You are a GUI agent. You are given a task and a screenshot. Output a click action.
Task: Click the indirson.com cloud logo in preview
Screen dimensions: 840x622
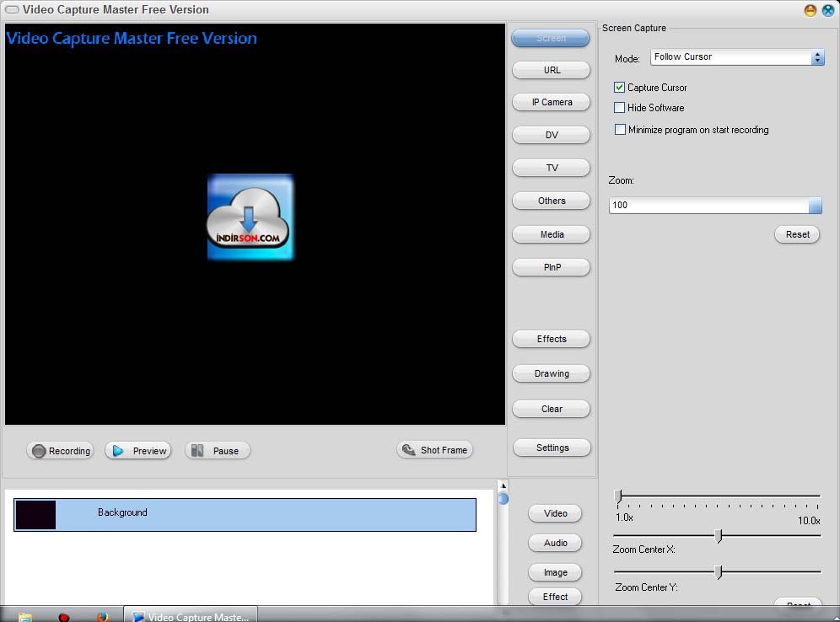point(250,217)
